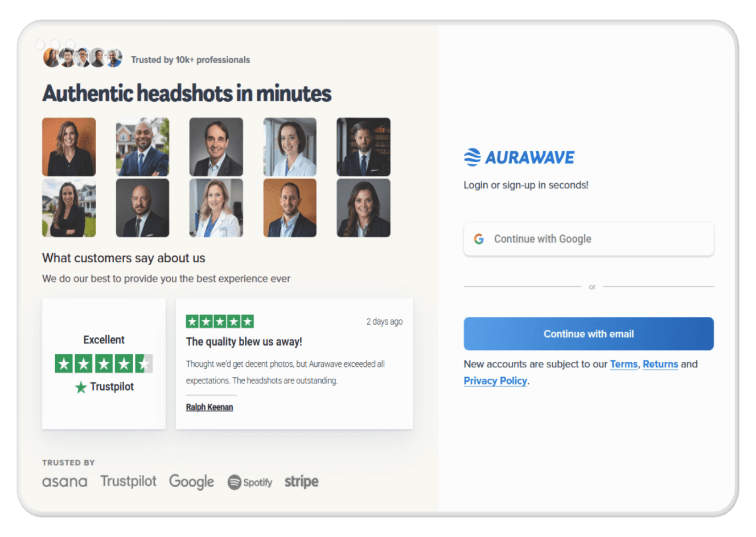Viewport: 756px width, 537px height.
Task: Click 'Login or sign-up in seconds!' text
Action: point(526,185)
